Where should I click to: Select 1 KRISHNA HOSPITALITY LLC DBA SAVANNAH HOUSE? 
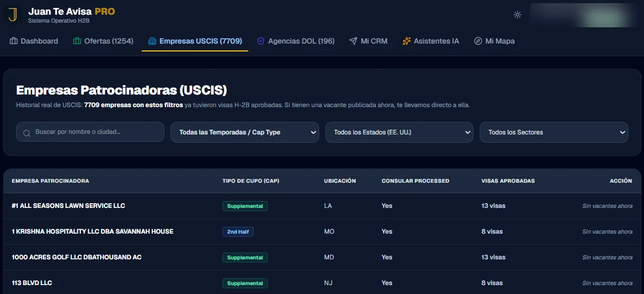[x=92, y=232]
